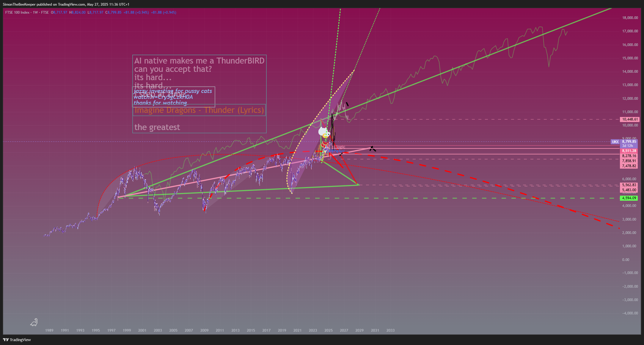Select the 'AI native makes me a ThunderBIRD' note

click(x=199, y=61)
